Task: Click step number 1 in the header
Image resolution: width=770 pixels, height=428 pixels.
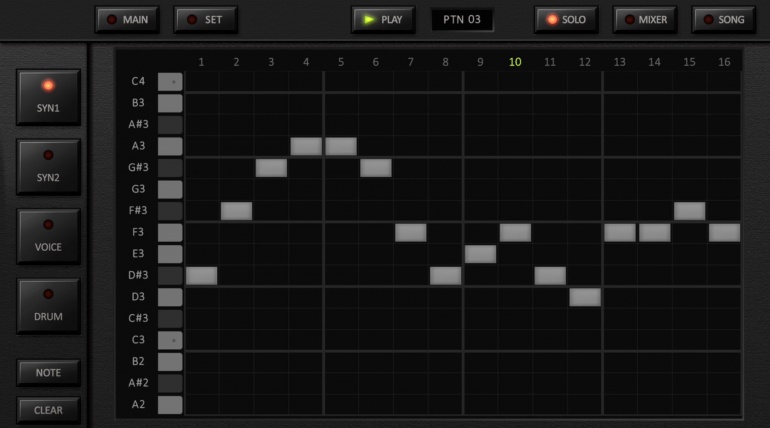Action: (x=201, y=62)
